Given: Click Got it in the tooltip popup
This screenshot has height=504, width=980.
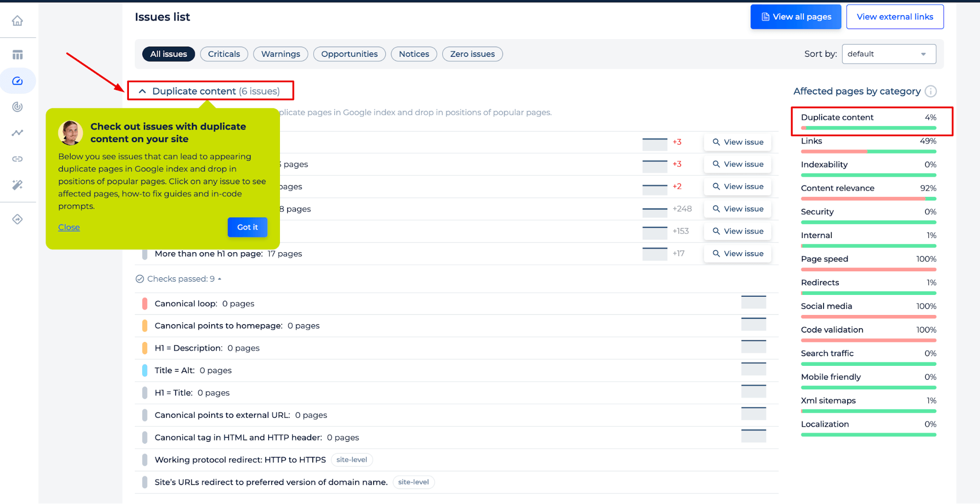Looking at the screenshot, I should pyautogui.click(x=247, y=227).
